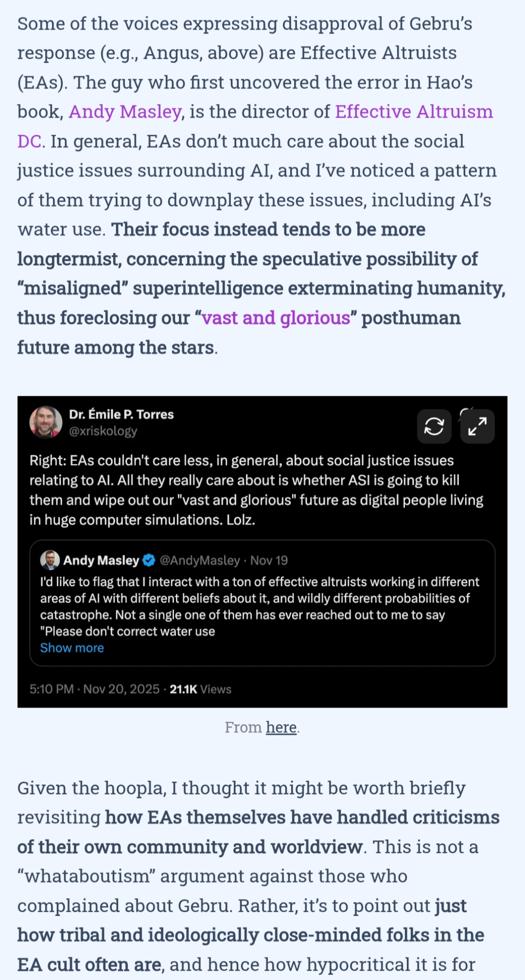The width and height of the screenshot is (525, 980).
Task: Click the "21.1K Views" count
Action: (x=200, y=689)
